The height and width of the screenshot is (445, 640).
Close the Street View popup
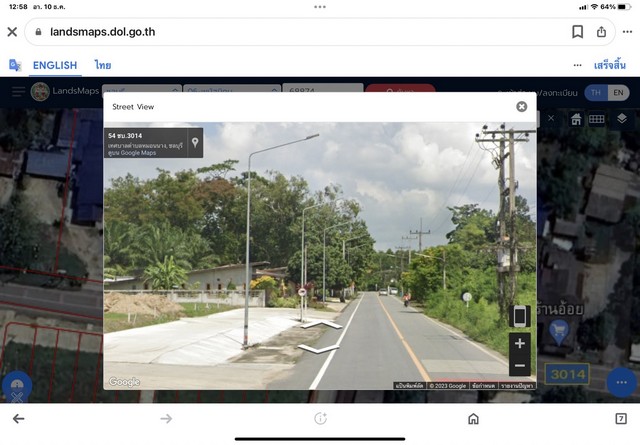pyautogui.click(x=521, y=107)
